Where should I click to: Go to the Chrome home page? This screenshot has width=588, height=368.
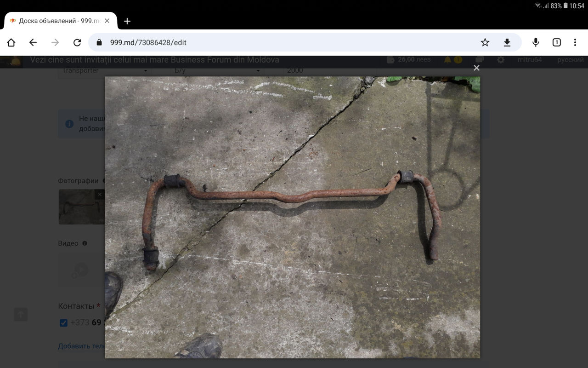coord(11,42)
